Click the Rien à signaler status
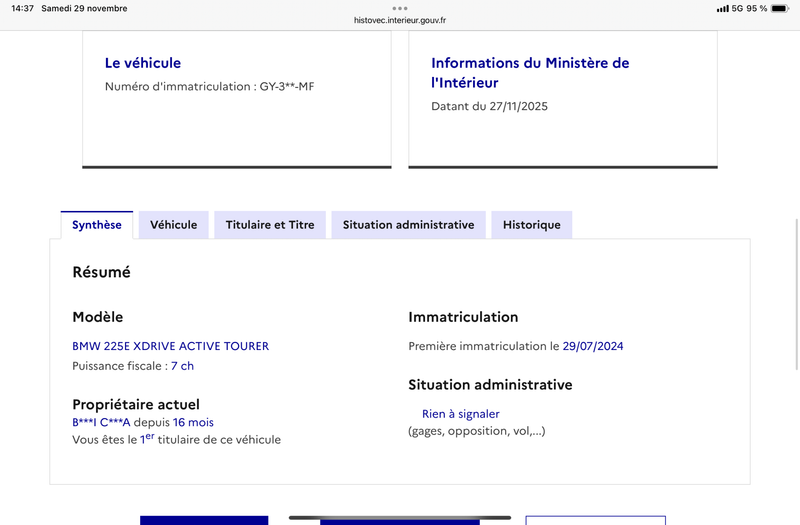 (x=460, y=414)
